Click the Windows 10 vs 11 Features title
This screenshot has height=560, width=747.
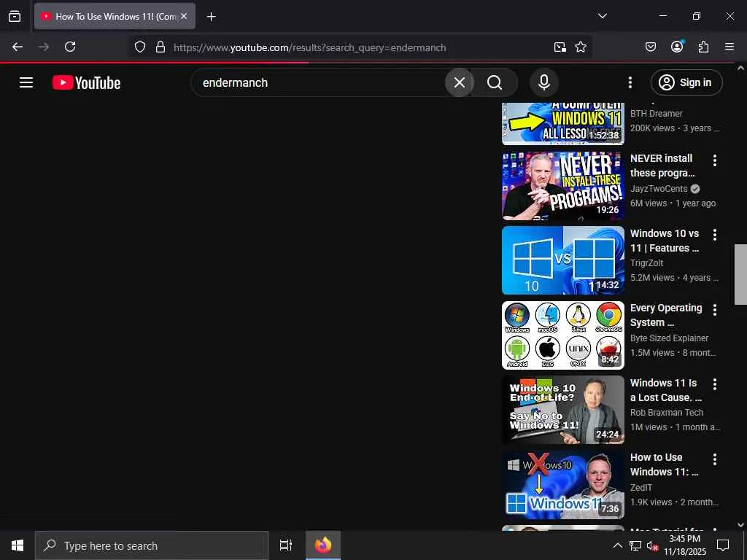[x=665, y=241]
